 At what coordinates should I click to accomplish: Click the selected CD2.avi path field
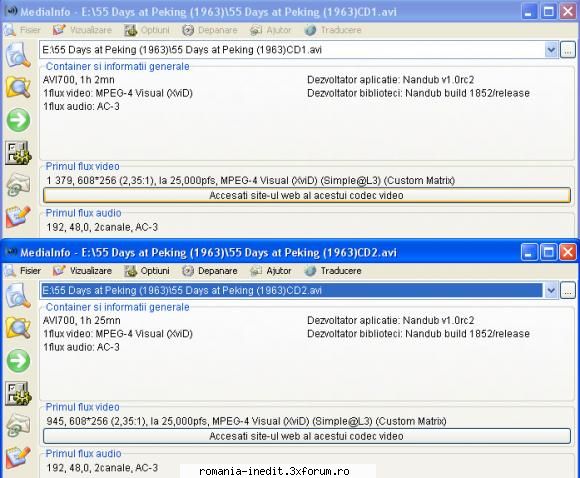click(x=291, y=290)
